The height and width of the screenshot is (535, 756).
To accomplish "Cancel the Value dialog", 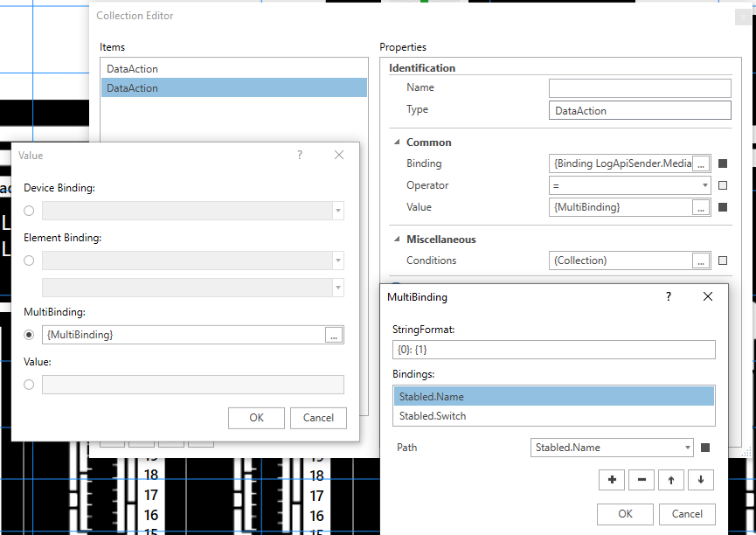I will [x=318, y=418].
